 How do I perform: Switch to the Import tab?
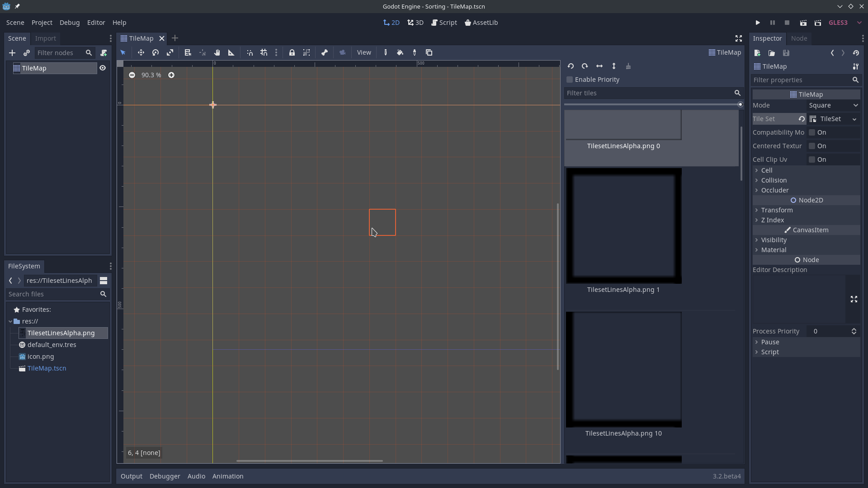click(46, 38)
